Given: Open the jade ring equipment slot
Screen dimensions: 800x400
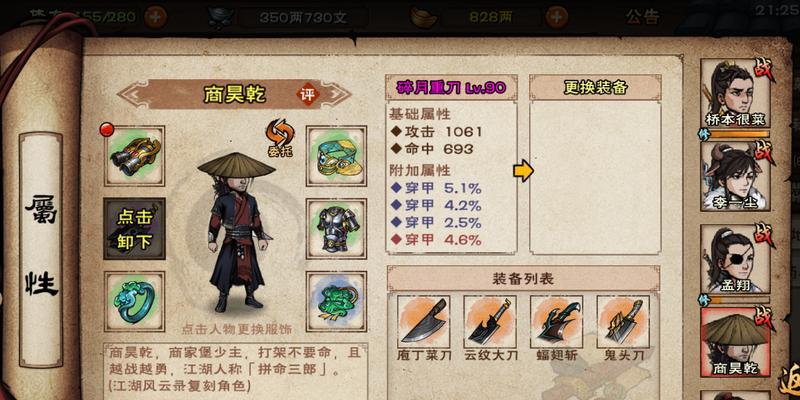Looking at the screenshot, I should (135, 302).
